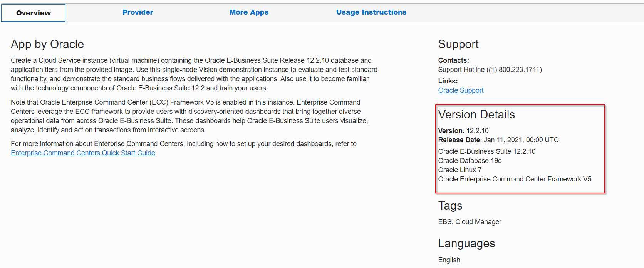Screen dimensions: 644x268
Task: Follow the Enterprise Command Centers Quick Start Guide link
Action: pyautogui.click(x=83, y=153)
